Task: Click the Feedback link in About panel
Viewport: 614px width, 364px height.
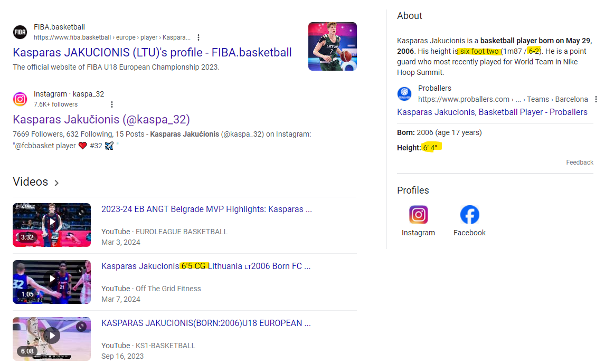Action: click(580, 162)
